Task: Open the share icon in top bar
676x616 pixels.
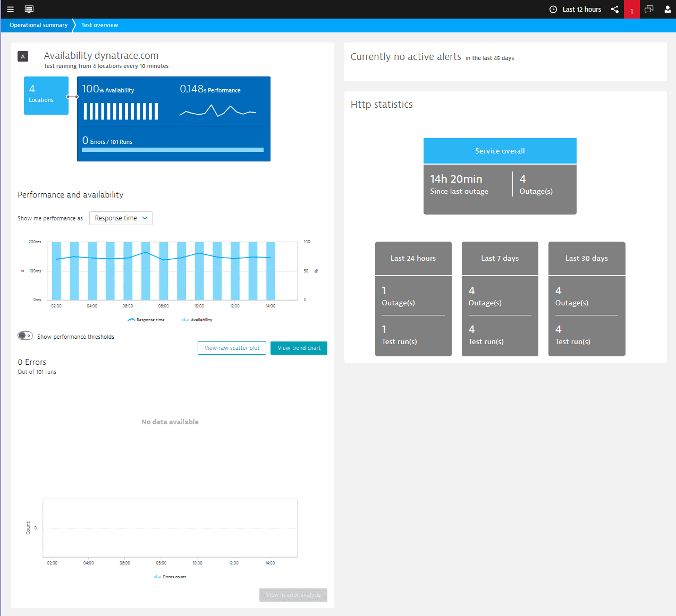Action: [x=615, y=9]
